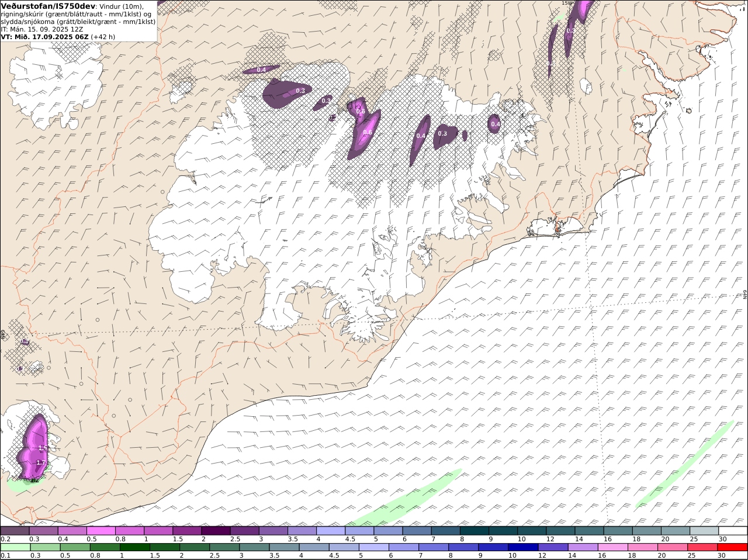This screenshot has height=560, width=748.
Task: Click the forecast offset '(+42 h)' text
Action: click(x=103, y=36)
